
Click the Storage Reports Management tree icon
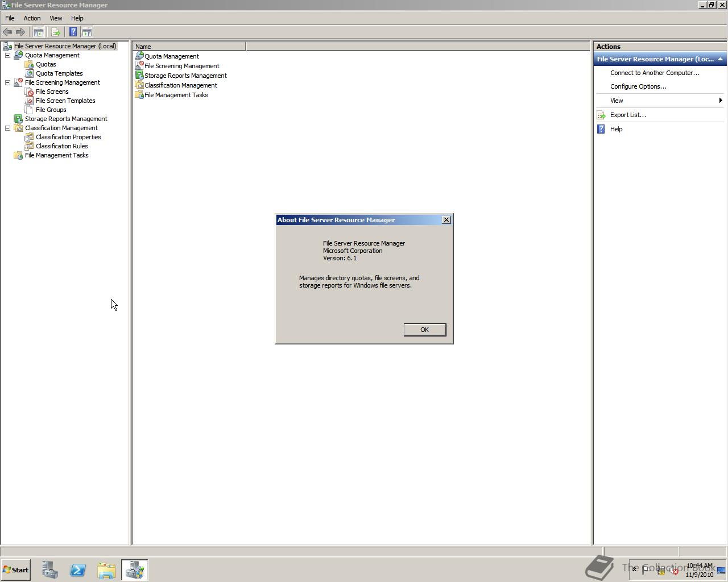coord(18,119)
